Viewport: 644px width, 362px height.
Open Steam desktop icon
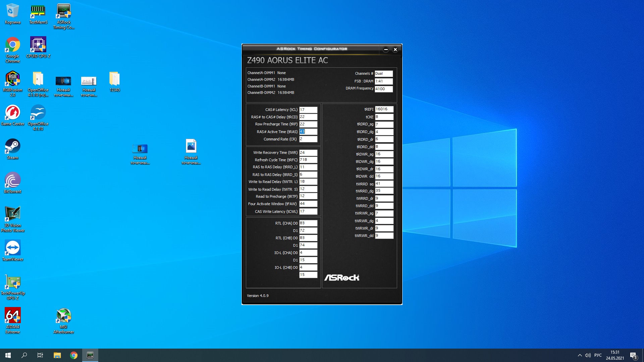click(x=12, y=148)
